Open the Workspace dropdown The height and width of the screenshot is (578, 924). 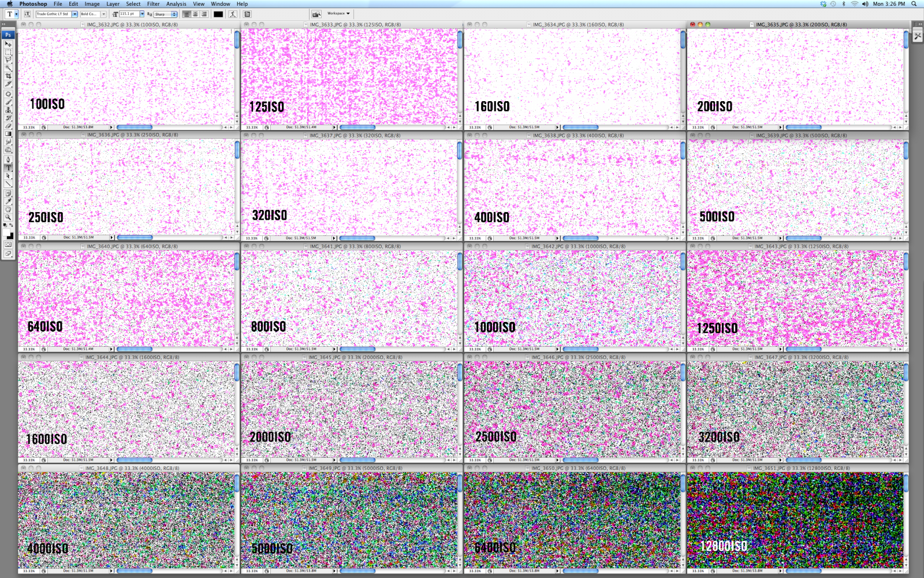pos(338,13)
